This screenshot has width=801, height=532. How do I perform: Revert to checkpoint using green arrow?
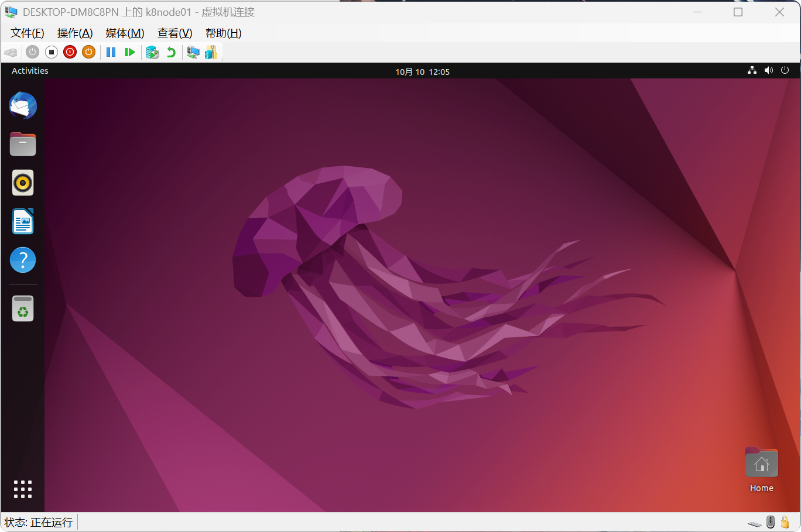(171, 52)
